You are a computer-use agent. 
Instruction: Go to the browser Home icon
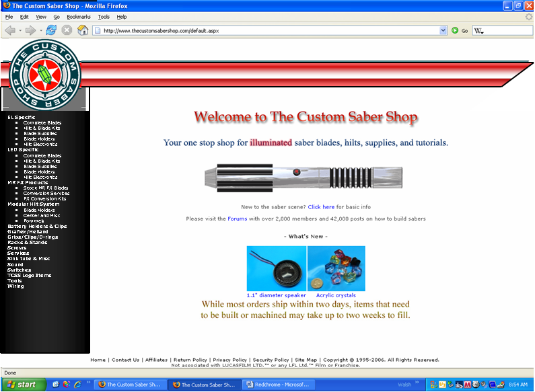[x=83, y=30]
